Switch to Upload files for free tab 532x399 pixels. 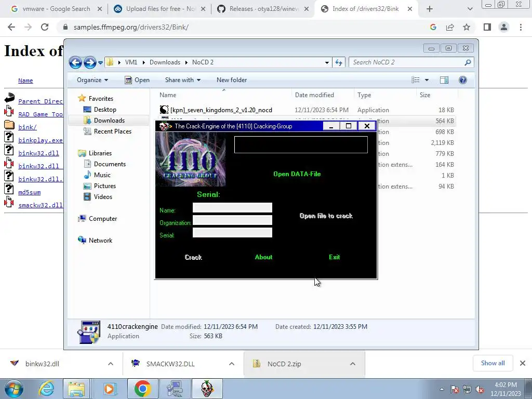(x=159, y=9)
